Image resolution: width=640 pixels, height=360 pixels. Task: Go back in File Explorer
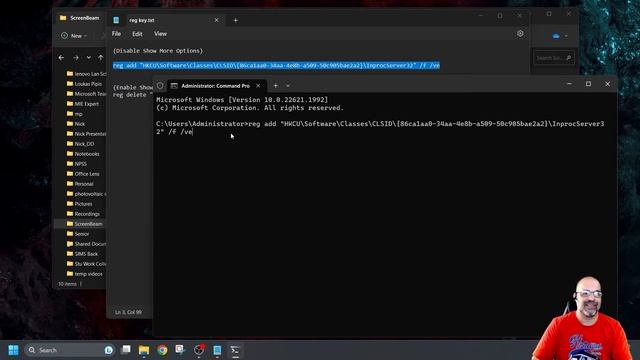click(x=61, y=58)
